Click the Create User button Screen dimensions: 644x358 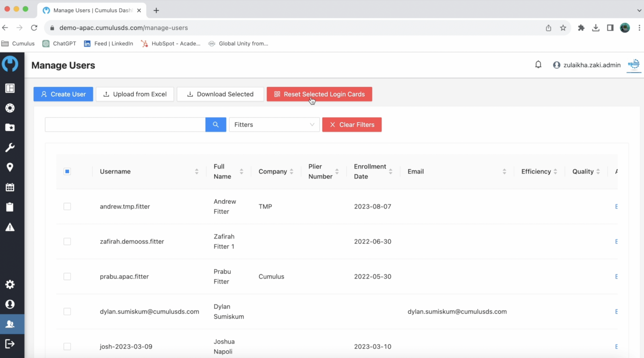pos(63,94)
